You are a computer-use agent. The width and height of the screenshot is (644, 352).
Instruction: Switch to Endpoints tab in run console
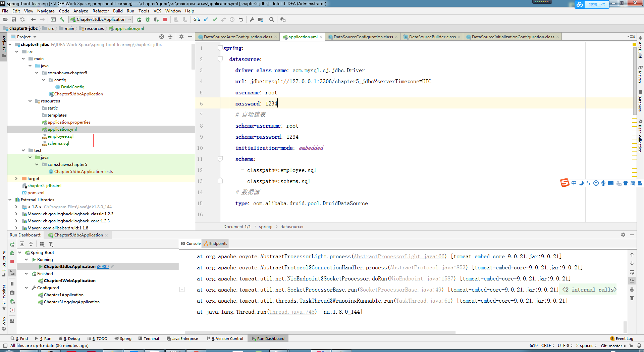pos(215,244)
